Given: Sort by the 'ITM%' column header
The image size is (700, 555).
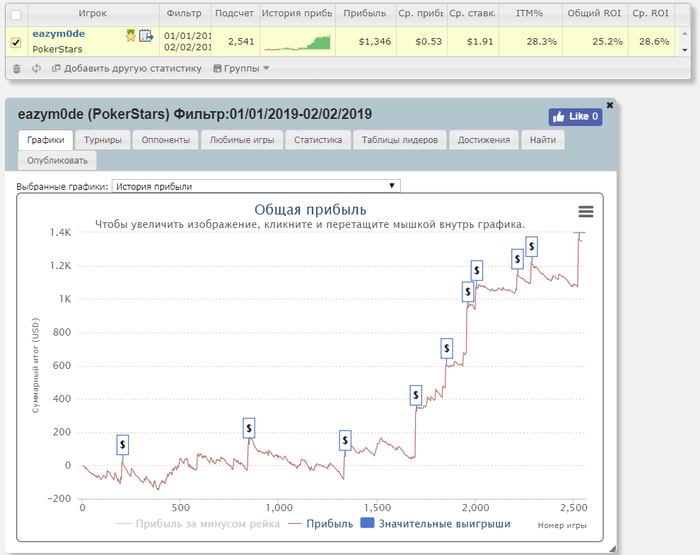Looking at the screenshot, I should 530,13.
